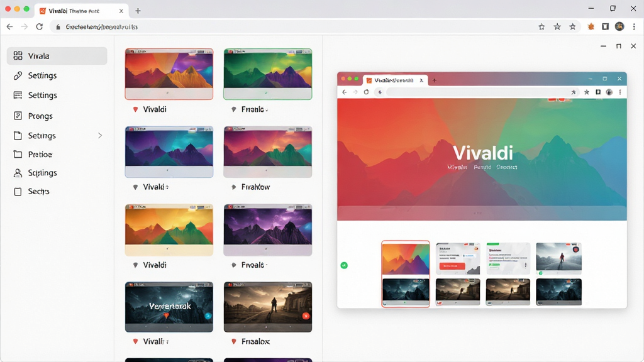Image resolution: width=644 pixels, height=362 pixels.
Task: Click the profile avatar in the preview toolbar
Action: [x=609, y=92]
